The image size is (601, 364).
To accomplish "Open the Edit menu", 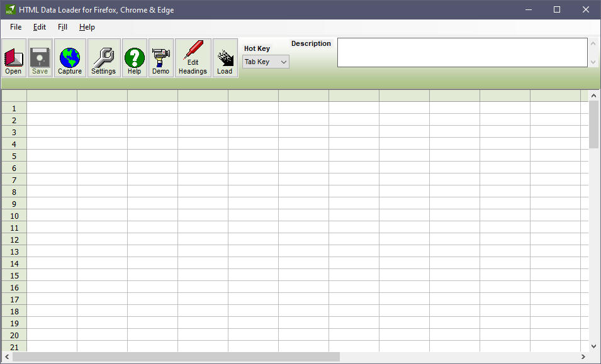I will coord(40,27).
